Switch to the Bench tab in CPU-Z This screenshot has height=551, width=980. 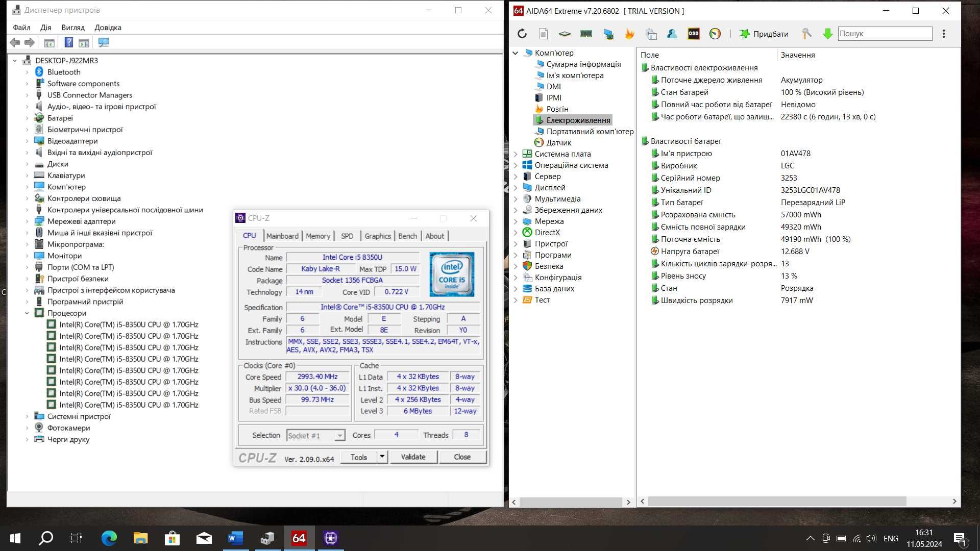[x=408, y=236]
